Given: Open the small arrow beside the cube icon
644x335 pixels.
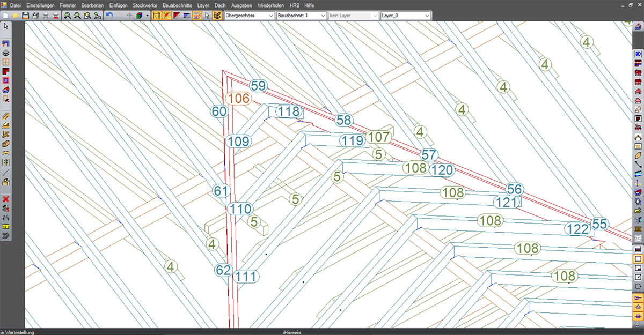Looking at the screenshot, I should tap(147, 16).
